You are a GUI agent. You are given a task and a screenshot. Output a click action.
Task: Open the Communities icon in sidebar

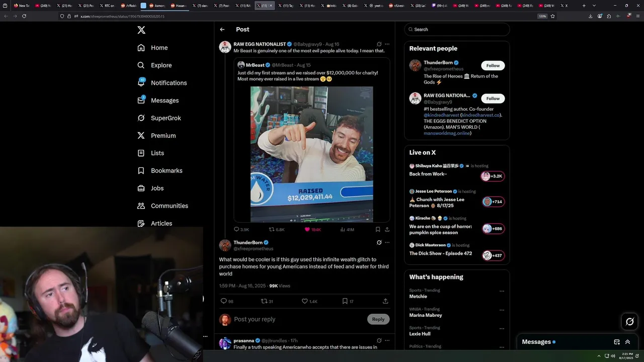pyautogui.click(x=141, y=206)
